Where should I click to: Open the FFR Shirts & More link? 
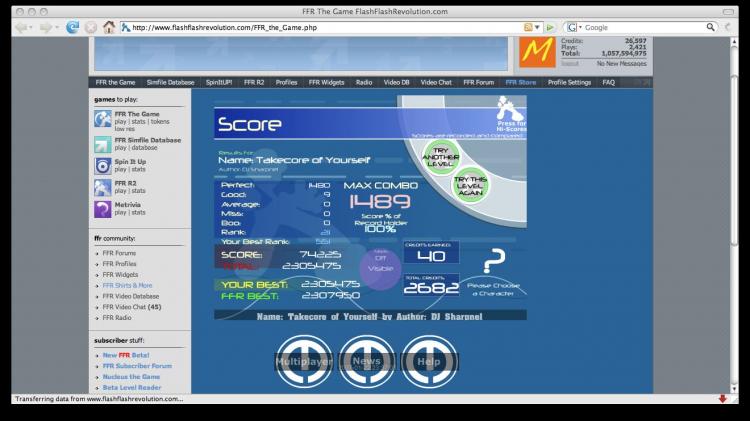[x=130, y=285]
